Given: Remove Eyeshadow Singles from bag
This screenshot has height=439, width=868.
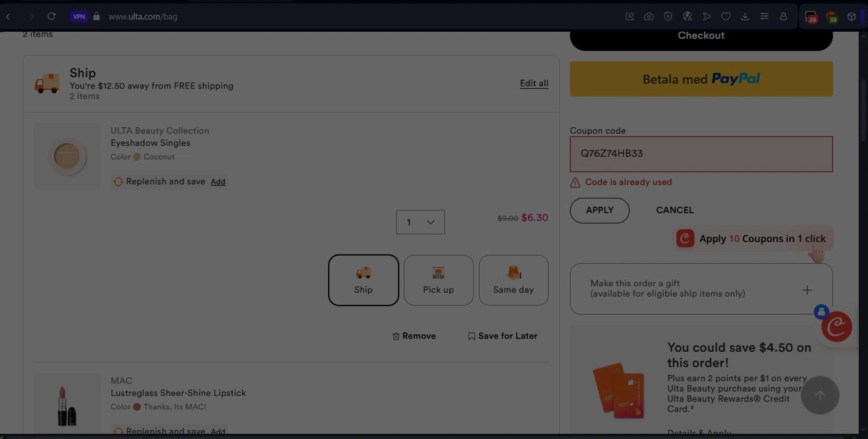Looking at the screenshot, I should [414, 336].
